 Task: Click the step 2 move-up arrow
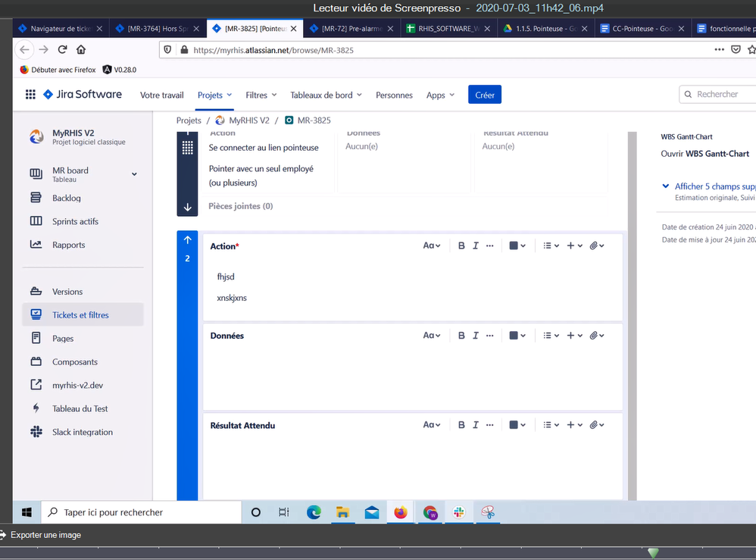(x=187, y=240)
